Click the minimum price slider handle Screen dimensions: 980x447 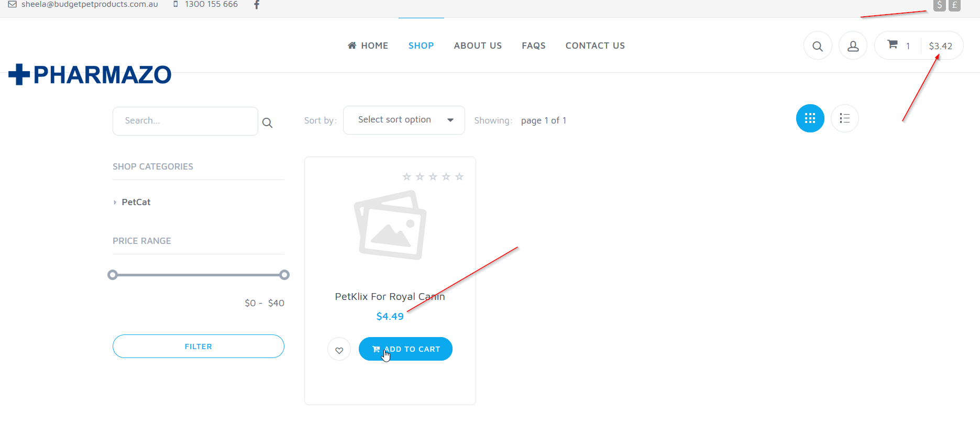[113, 275]
